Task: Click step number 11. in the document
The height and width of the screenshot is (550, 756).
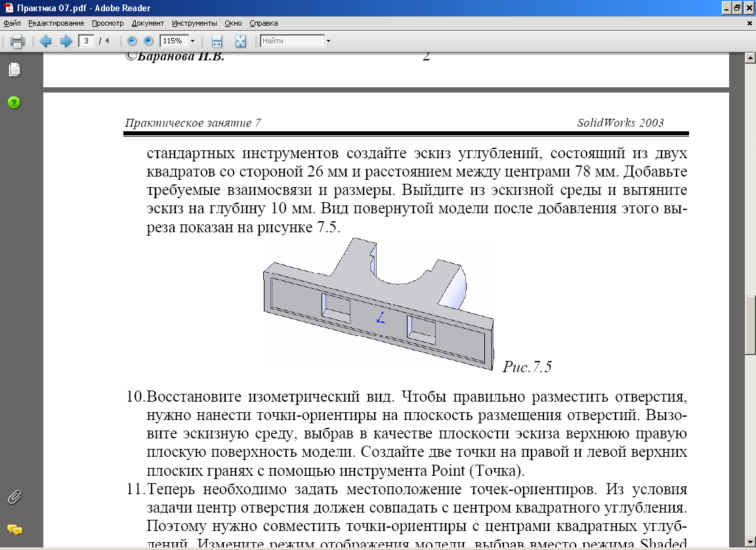Action: tap(135, 489)
